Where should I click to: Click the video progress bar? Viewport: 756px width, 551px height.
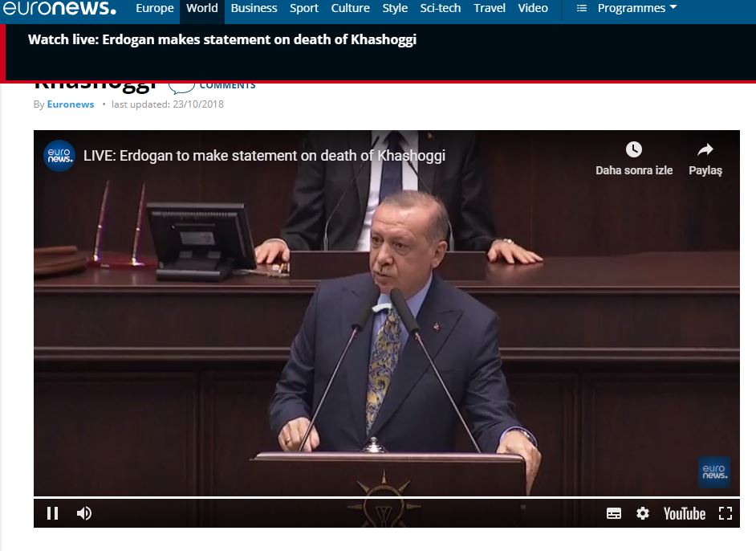coord(385,497)
